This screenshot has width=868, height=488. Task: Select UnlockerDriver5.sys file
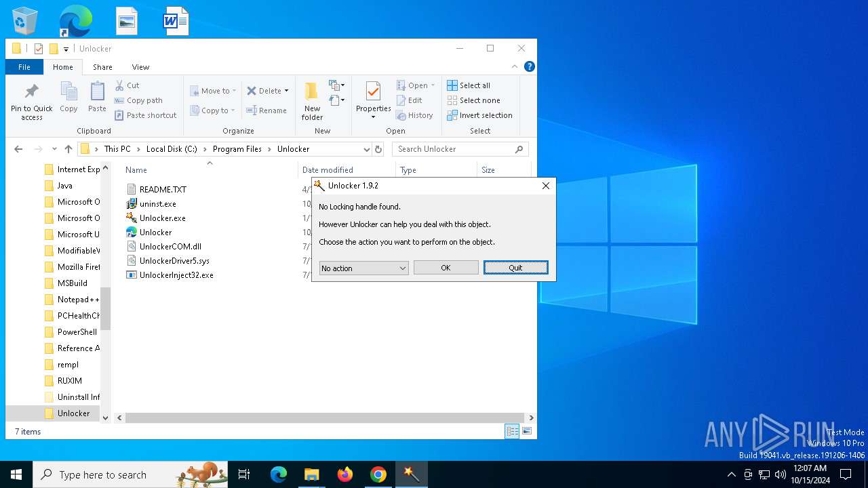click(x=167, y=261)
